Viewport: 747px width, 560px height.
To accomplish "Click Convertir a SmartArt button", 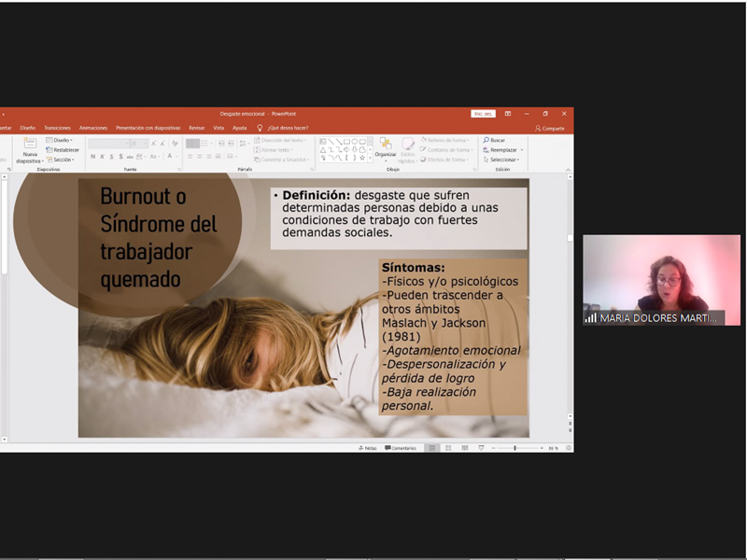I will [281, 160].
